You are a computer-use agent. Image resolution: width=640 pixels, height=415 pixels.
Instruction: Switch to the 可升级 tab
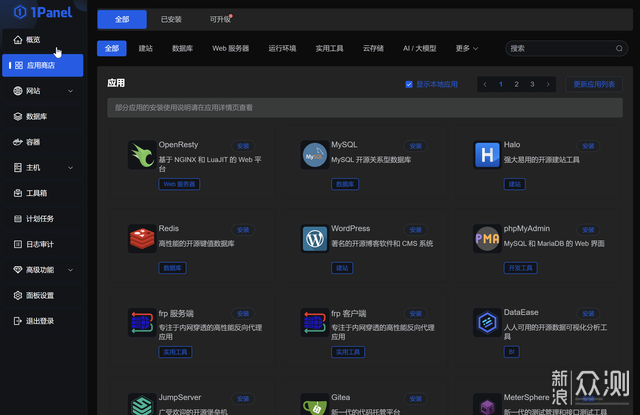click(221, 19)
